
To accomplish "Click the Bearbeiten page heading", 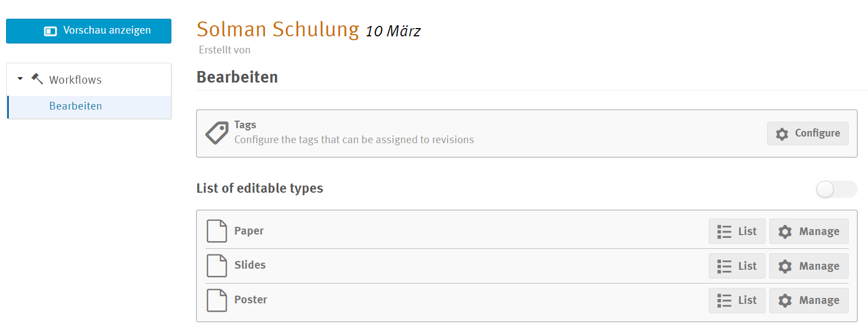I will (x=237, y=77).
